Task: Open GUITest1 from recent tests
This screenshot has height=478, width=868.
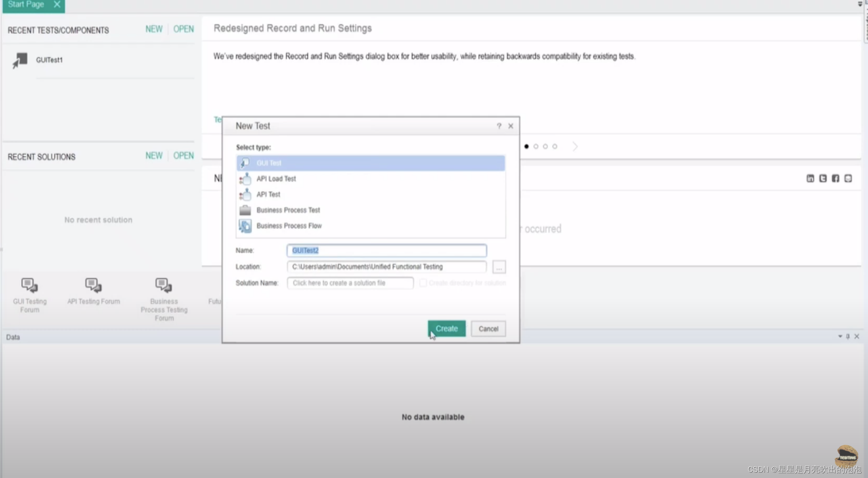Action: click(49, 60)
